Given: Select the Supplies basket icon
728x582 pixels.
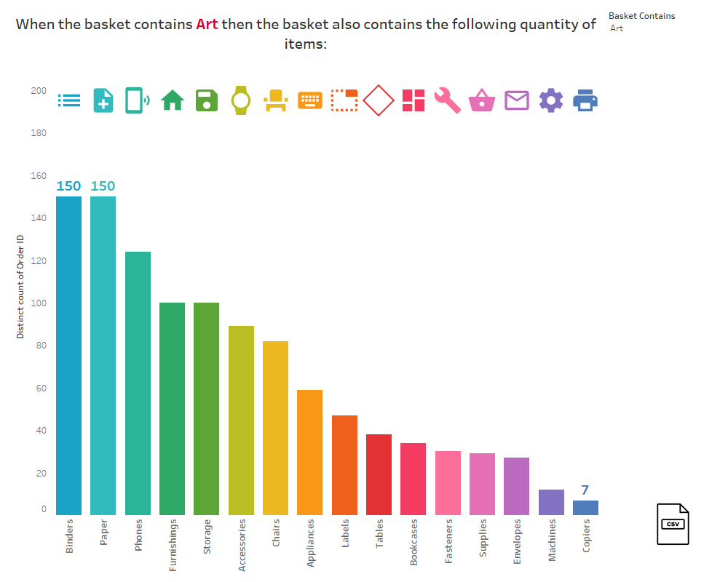Looking at the screenshot, I should click(481, 100).
